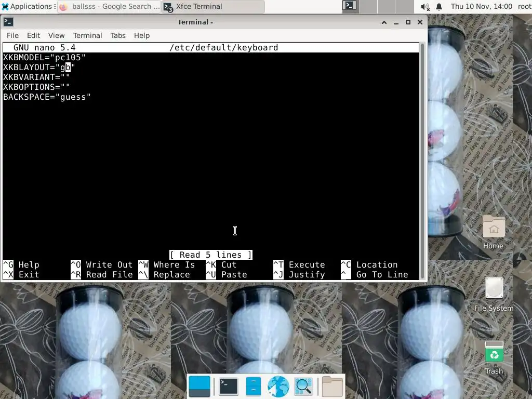Click the Read 5 lines status message

point(211,255)
